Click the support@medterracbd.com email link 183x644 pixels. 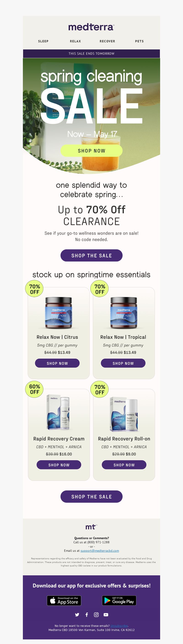[100, 551]
